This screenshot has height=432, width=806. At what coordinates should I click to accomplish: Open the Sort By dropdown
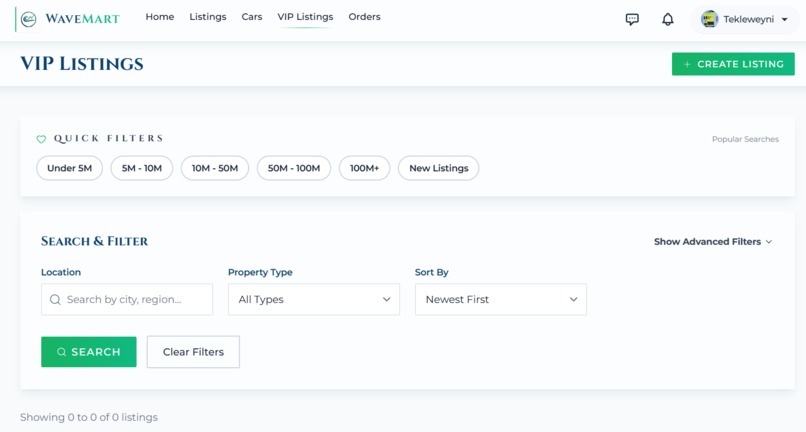501,299
